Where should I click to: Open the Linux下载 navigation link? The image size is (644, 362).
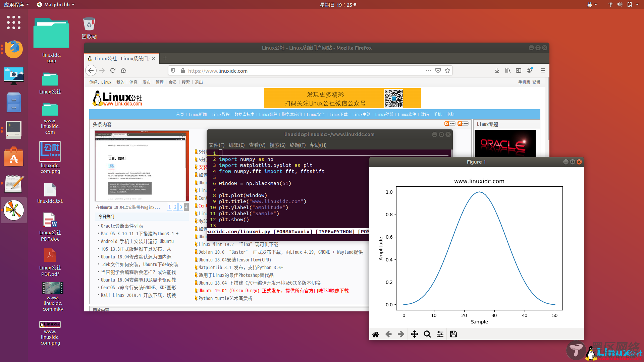[x=338, y=114]
